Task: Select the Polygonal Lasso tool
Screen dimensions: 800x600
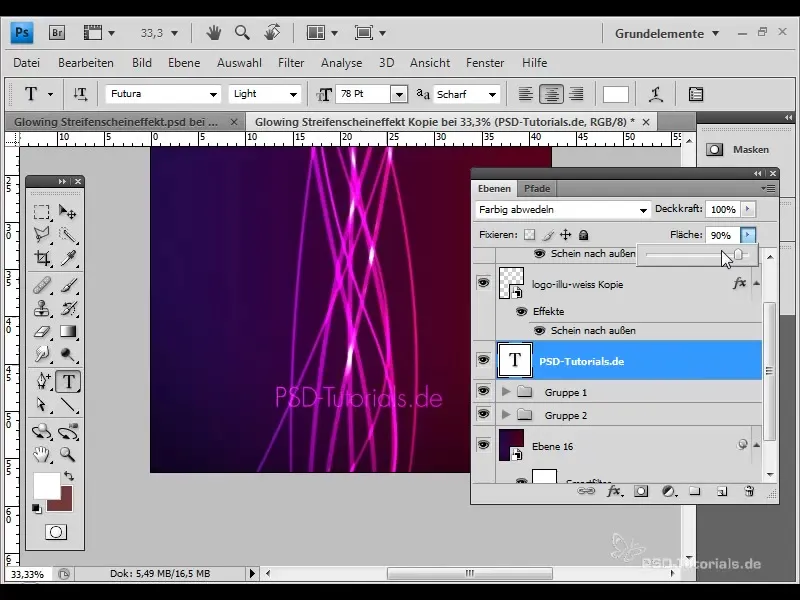Action: click(42, 235)
